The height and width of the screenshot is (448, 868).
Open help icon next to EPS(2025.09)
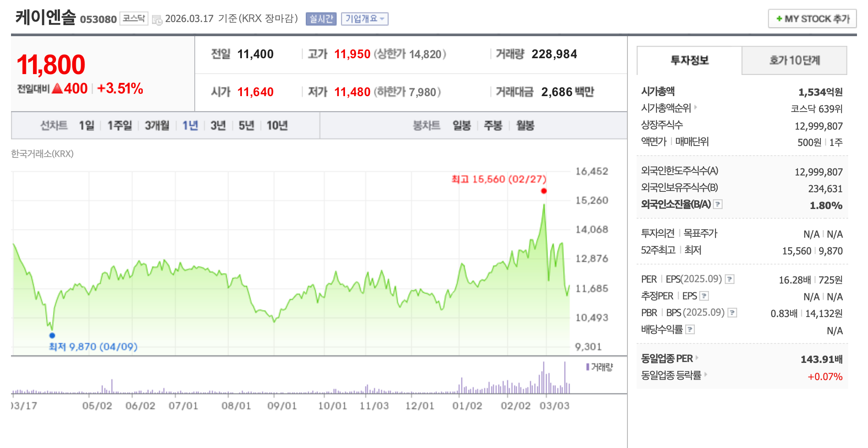[x=730, y=279]
